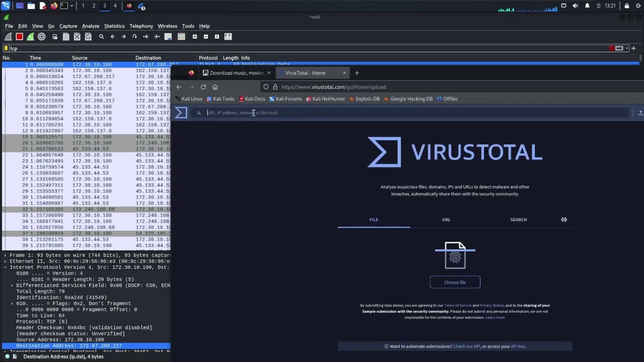Save the capture file in Wireshark

click(x=66, y=37)
